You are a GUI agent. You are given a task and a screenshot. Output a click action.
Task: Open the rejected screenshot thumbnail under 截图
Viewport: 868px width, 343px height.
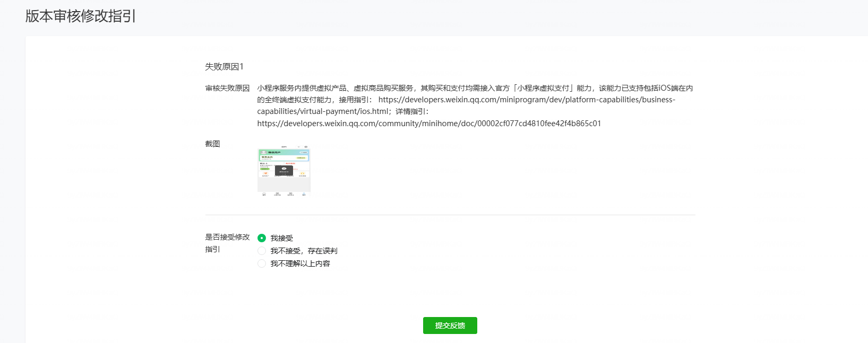coord(284,171)
